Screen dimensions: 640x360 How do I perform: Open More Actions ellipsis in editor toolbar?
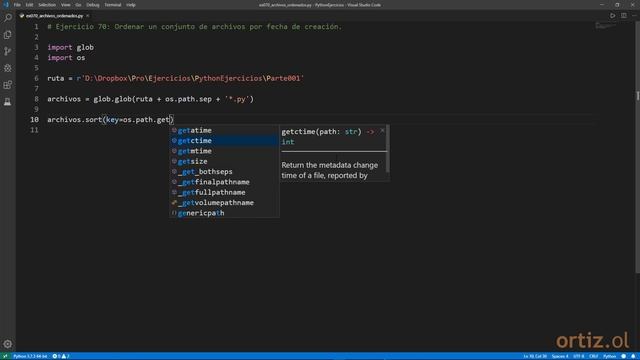coord(634,16)
